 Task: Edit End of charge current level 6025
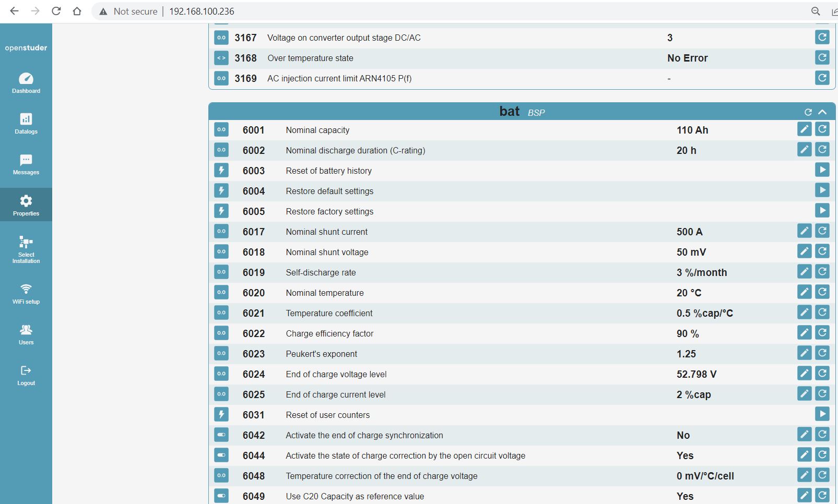(805, 394)
